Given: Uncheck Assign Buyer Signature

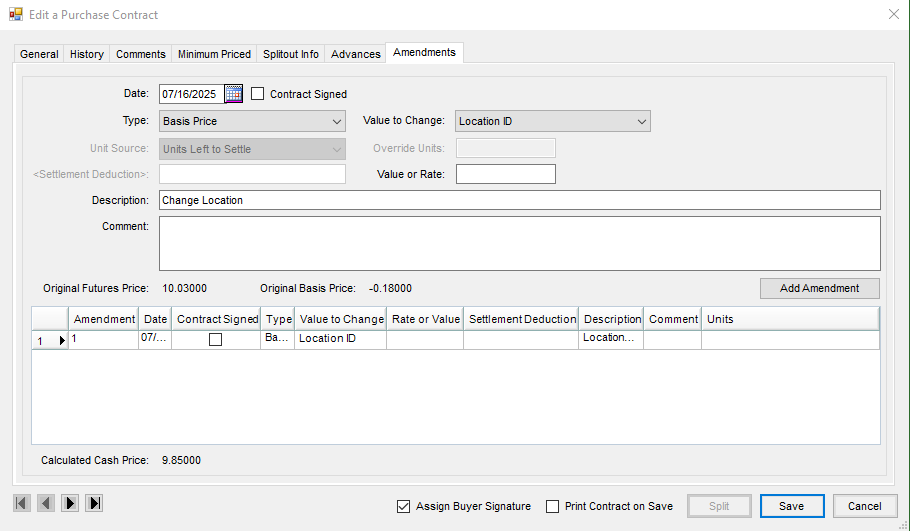Looking at the screenshot, I should (x=403, y=507).
